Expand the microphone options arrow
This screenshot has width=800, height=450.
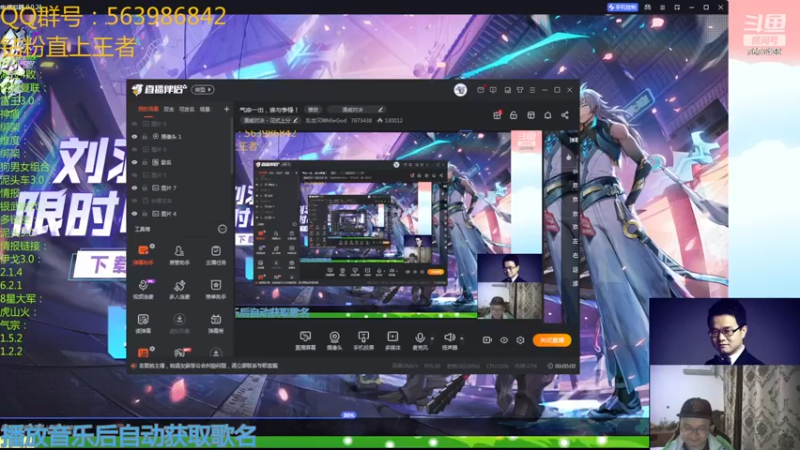(433, 338)
